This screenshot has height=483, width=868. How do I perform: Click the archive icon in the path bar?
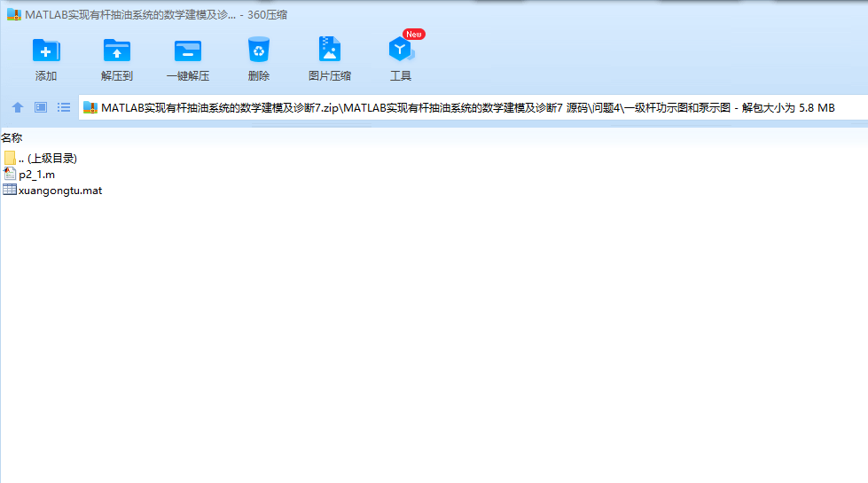click(x=90, y=108)
